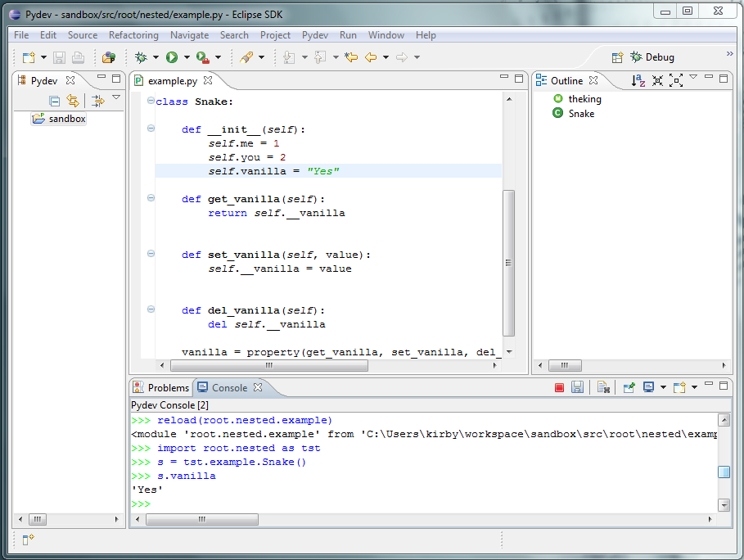
Task: Click the editor vertical scrollbar thumb
Action: [x=508, y=263]
